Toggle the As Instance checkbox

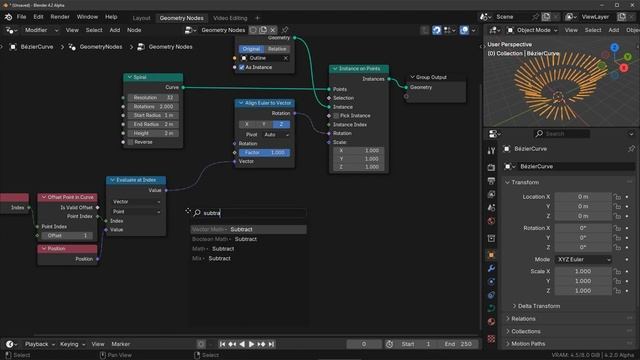pyautogui.click(x=242, y=67)
